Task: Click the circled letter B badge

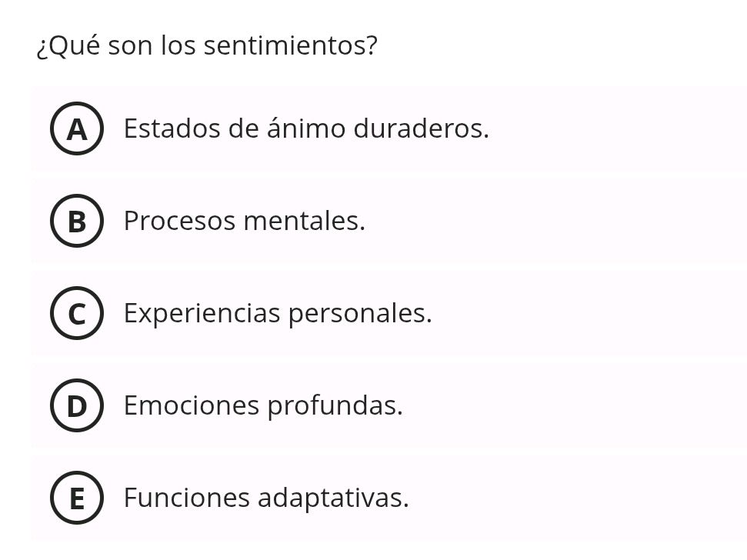Action: tap(77, 222)
